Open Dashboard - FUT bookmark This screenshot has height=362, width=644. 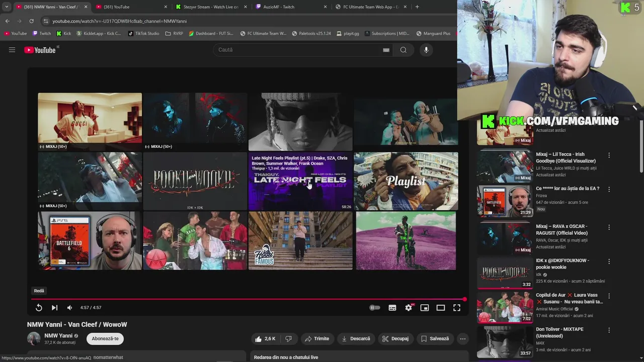pyautogui.click(x=211, y=34)
